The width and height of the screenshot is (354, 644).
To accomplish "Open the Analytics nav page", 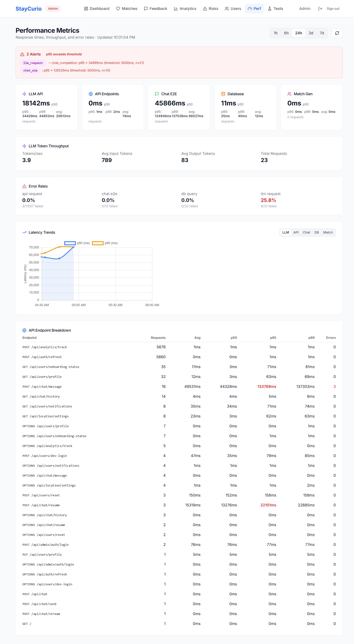I will [x=185, y=8].
